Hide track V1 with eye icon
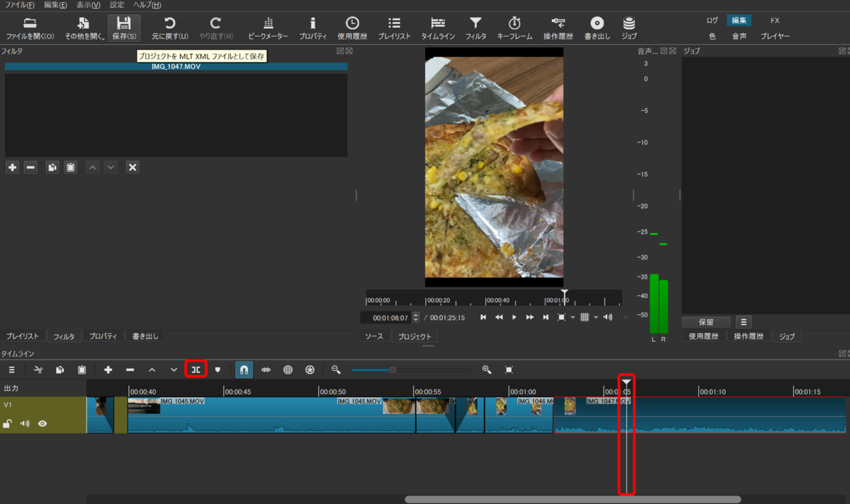The width and height of the screenshot is (850, 504). click(42, 423)
